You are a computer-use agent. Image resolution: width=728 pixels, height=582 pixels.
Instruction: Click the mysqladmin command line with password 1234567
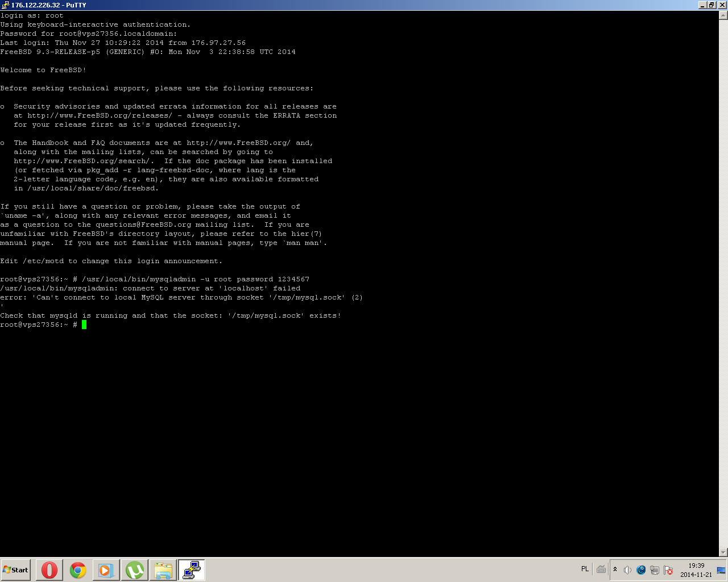(155, 279)
